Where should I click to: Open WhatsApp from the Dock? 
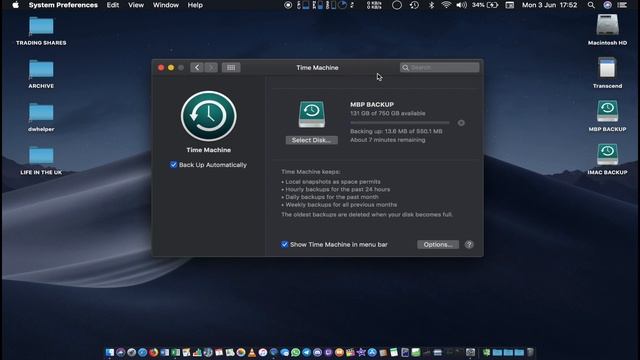[x=296, y=352]
